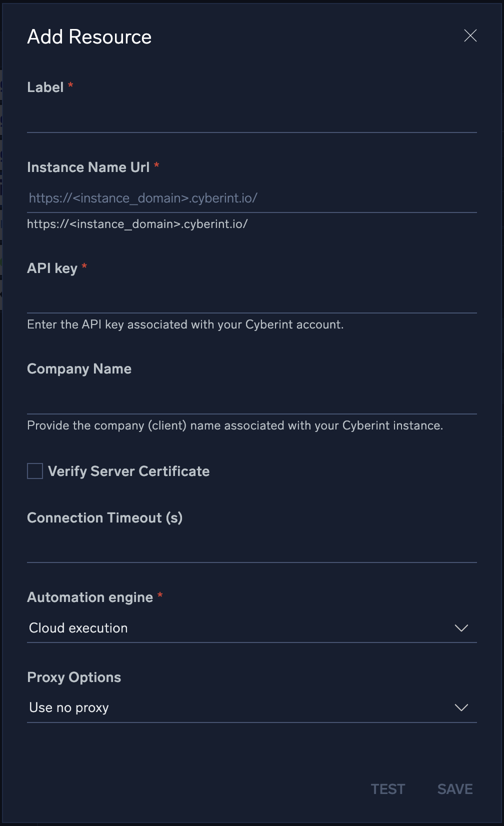Click the Instance Name Url hint text below field
The height and width of the screenshot is (826, 504).
click(137, 224)
